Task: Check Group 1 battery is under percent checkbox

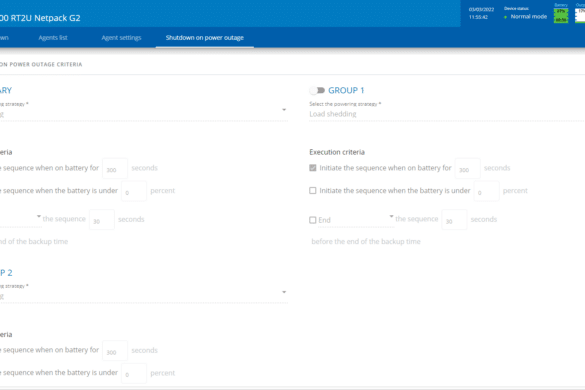Action: click(x=313, y=191)
